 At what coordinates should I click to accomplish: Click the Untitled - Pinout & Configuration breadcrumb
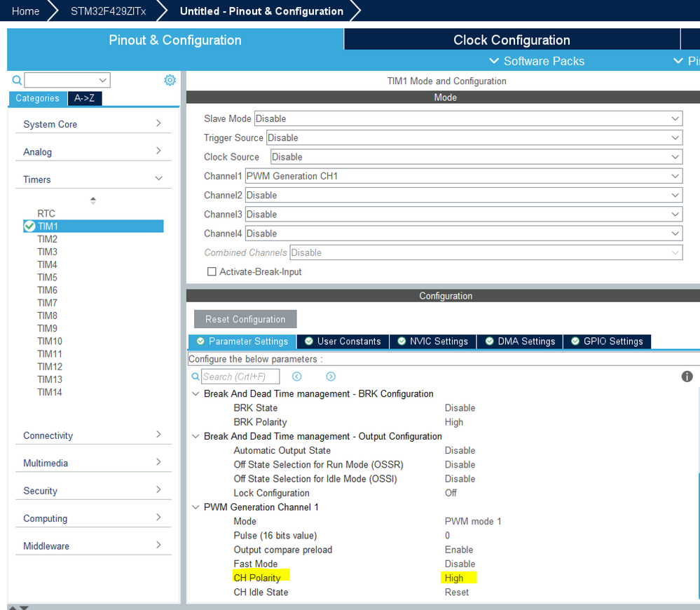point(261,11)
